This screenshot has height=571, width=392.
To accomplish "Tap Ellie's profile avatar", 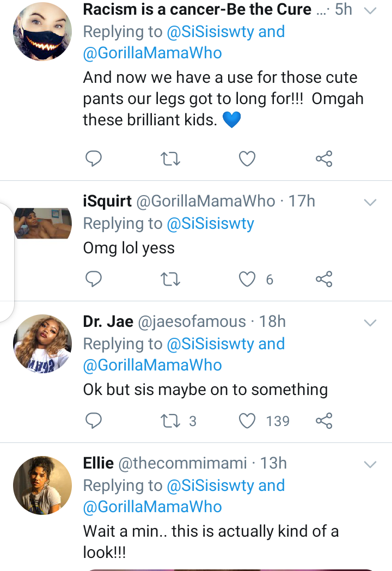I will pyautogui.click(x=42, y=485).
